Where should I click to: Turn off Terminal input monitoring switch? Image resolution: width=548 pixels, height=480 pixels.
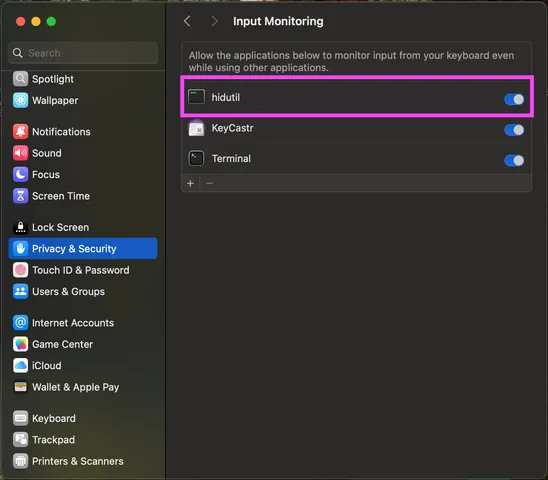point(514,160)
